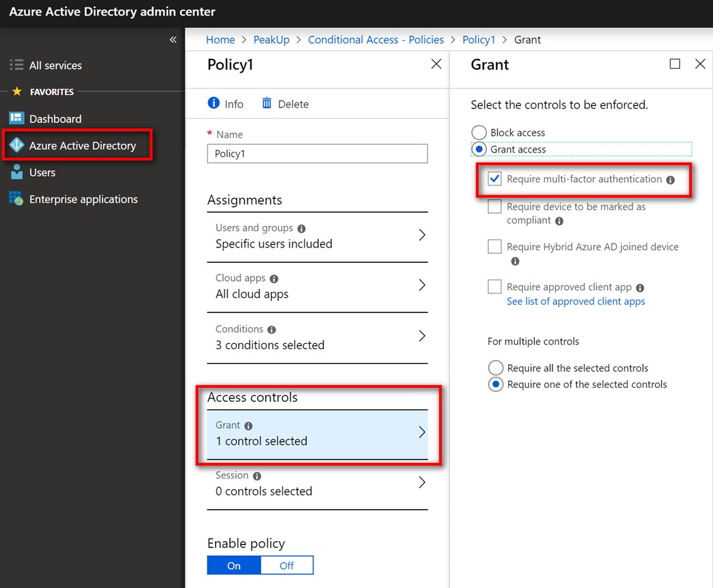Check Require approved client app
Screen dimensions: 713x588
pos(495,286)
